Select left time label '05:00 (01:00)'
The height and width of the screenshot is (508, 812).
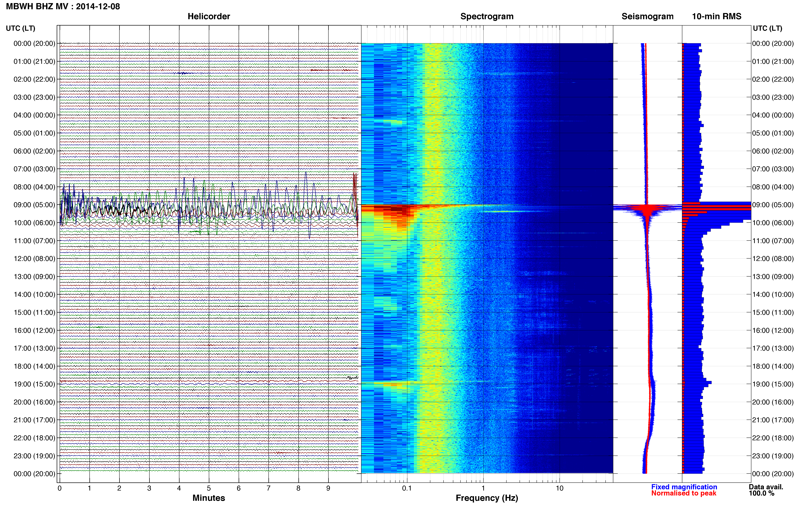[34, 133]
